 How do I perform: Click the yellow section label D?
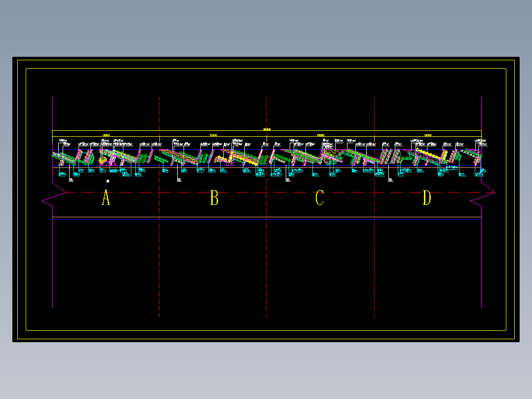pyautogui.click(x=427, y=198)
